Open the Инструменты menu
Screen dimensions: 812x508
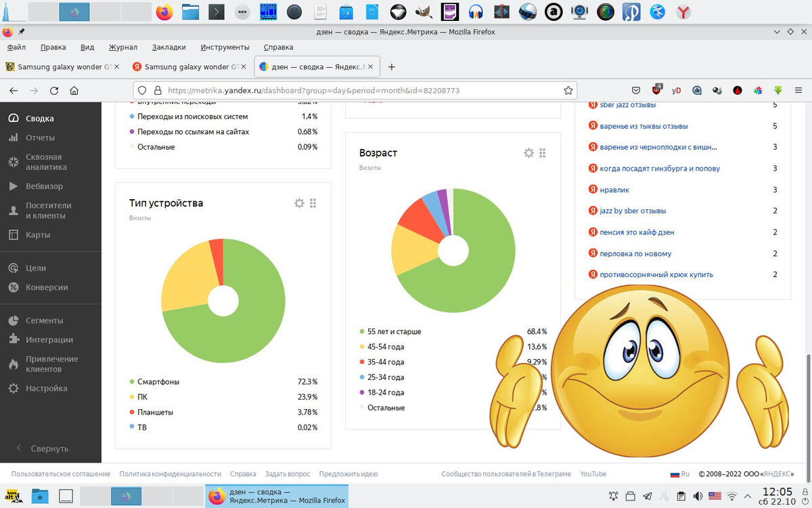coord(225,47)
